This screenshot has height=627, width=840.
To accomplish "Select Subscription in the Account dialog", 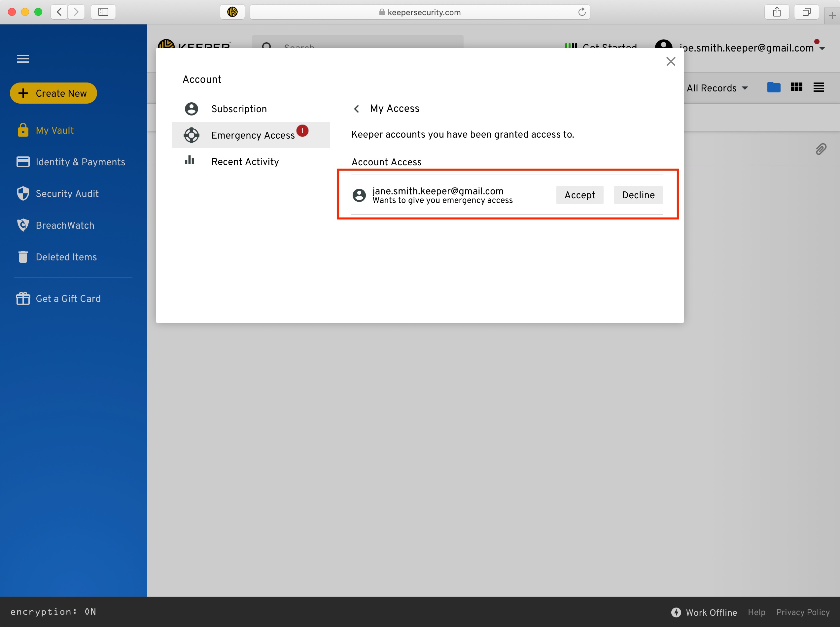I will point(251,109).
